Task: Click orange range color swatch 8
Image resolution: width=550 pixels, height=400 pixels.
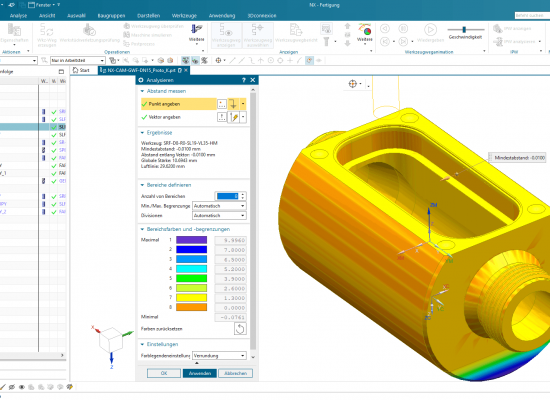Action: (191, 307)
